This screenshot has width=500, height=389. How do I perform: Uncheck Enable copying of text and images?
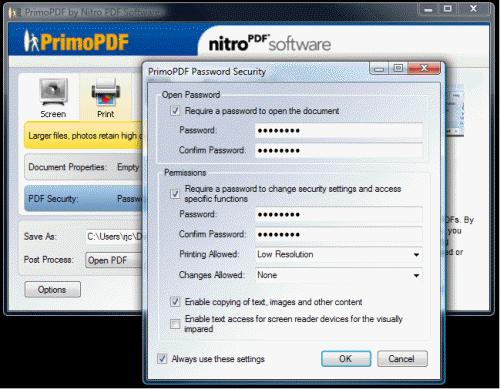point(175,302)
